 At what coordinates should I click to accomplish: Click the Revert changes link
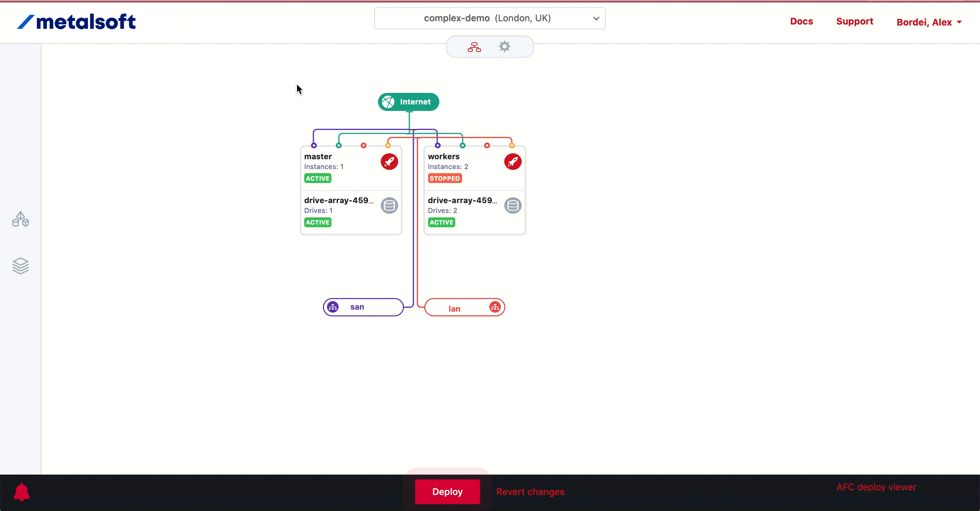[530, 492]
